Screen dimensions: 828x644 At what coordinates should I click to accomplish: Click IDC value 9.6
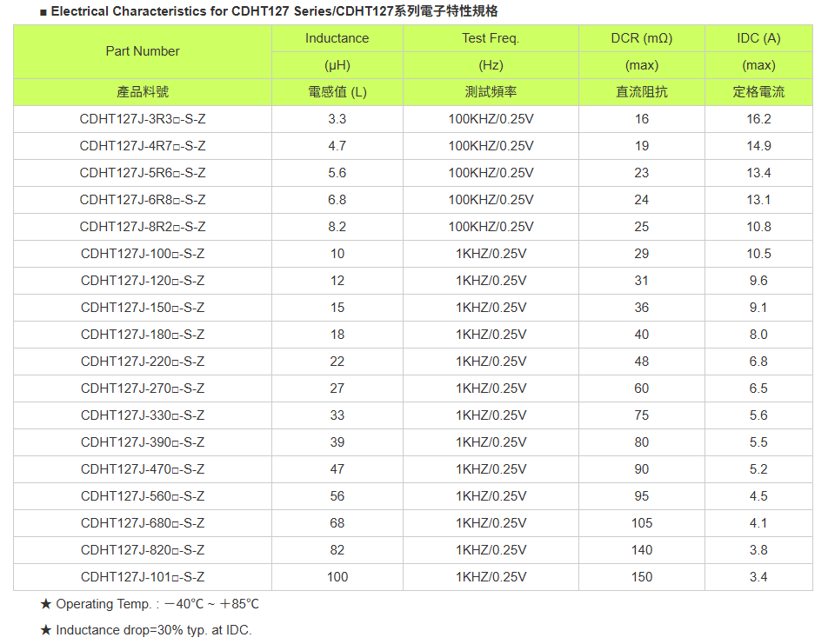pos(758,281)
